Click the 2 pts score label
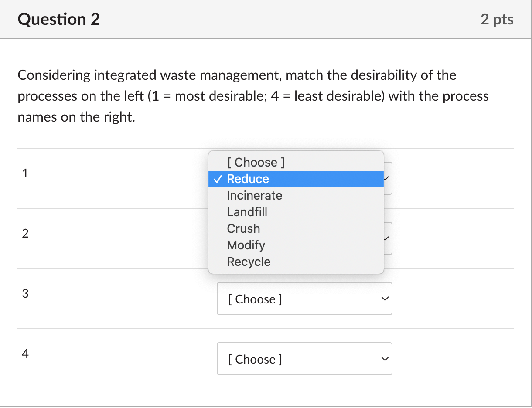 497,19
